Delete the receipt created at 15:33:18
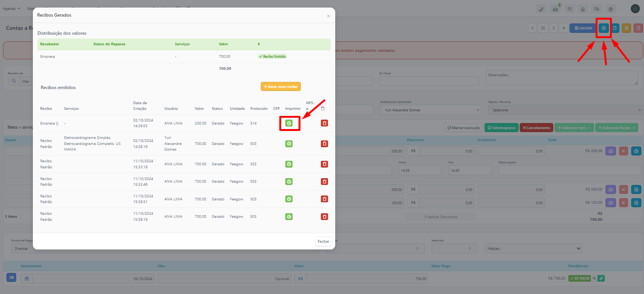This screenshot has height=294, width=644. (324, 164)
